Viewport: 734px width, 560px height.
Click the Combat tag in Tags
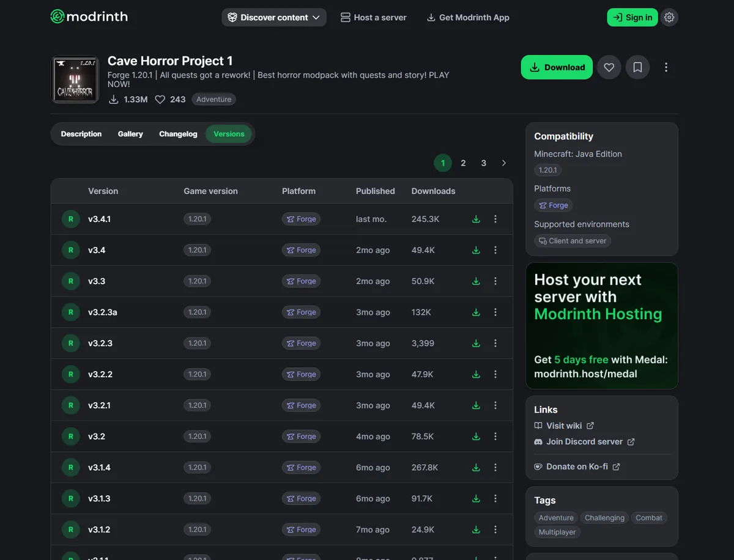pos(649,518)
